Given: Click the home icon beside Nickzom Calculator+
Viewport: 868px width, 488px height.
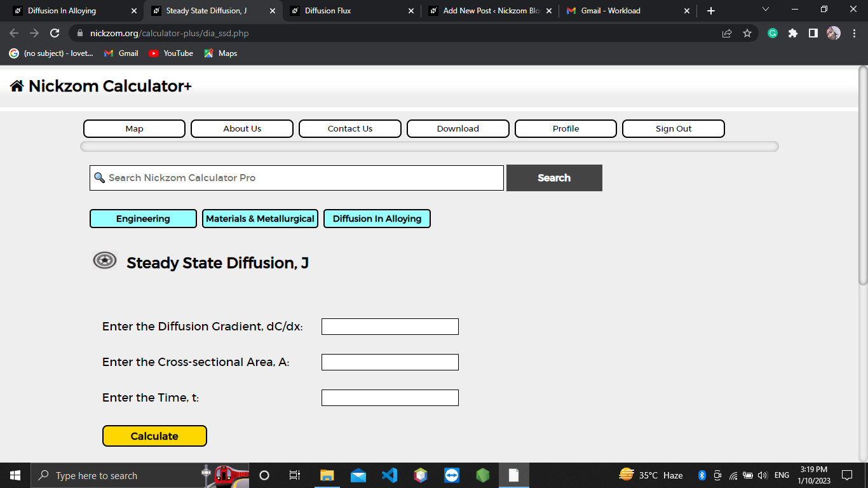Looking at the screenshot, I should tap(17, 86).
